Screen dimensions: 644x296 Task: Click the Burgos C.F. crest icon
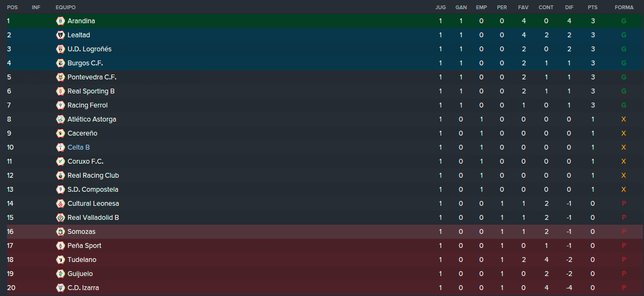tap(61, 63)
